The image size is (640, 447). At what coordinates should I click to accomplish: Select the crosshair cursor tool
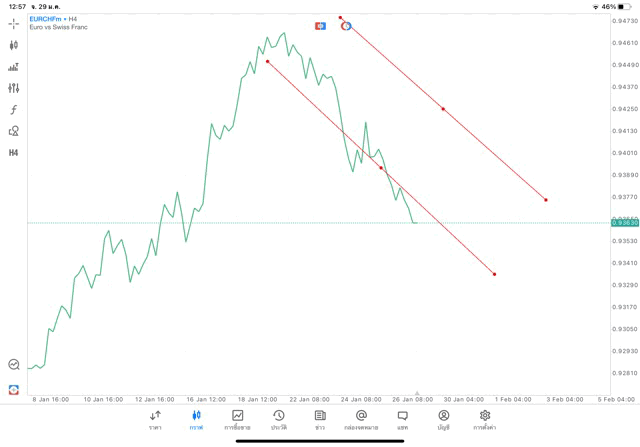point(13,23)
